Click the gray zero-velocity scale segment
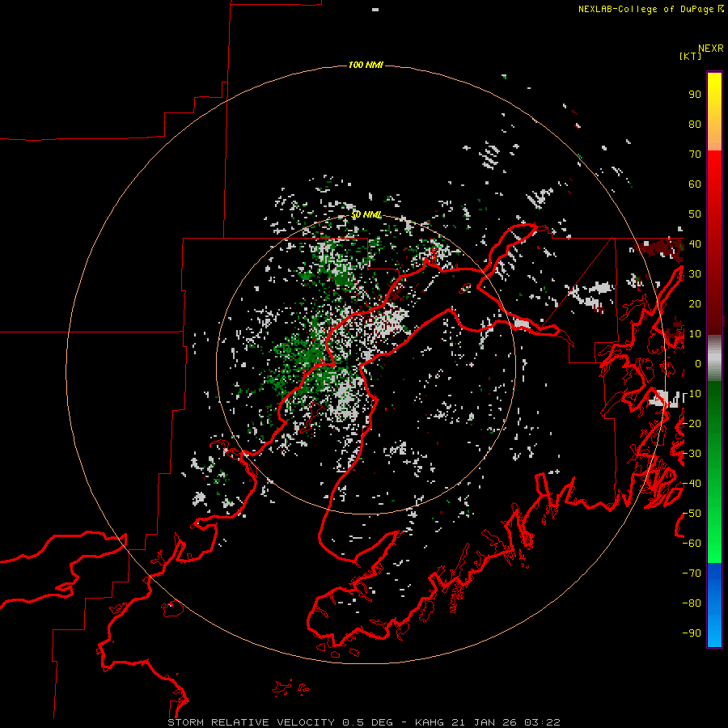This screenshot has height=728, width=728. click(714, 358)
